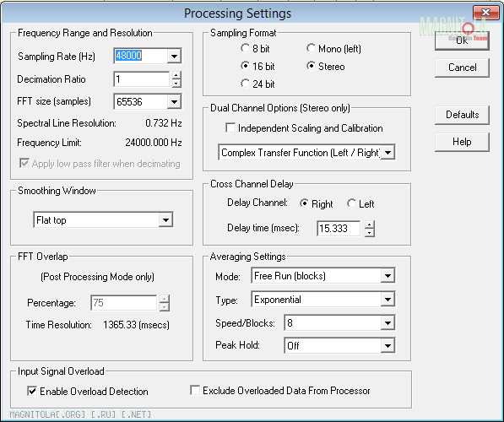Select the 8 bit sampling format
The width and height of the screenshot is (504, 422).
coord(246,48)
